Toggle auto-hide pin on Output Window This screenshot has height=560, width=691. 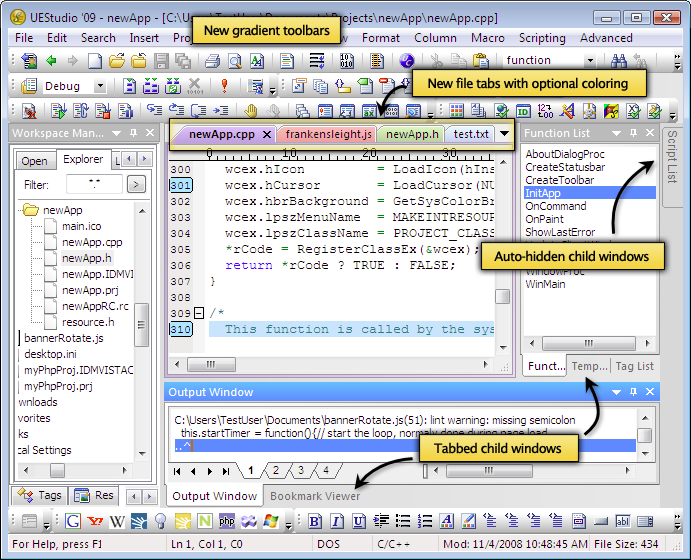633,392
